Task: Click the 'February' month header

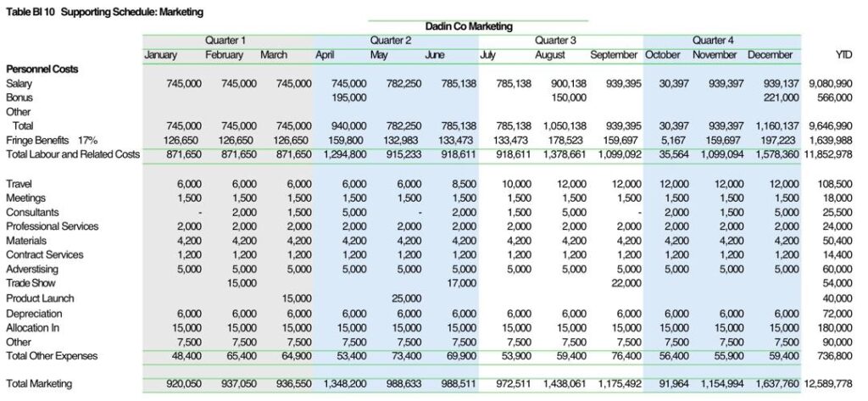Action: 224,55
